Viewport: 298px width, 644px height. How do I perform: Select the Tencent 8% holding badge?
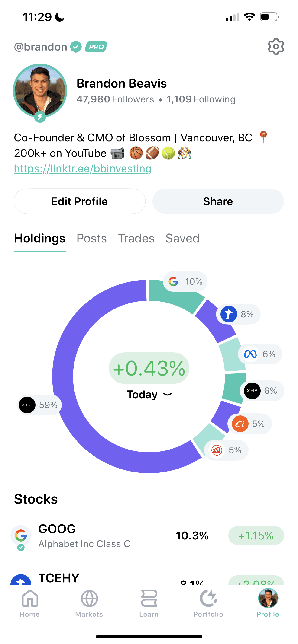pos(238,314)
